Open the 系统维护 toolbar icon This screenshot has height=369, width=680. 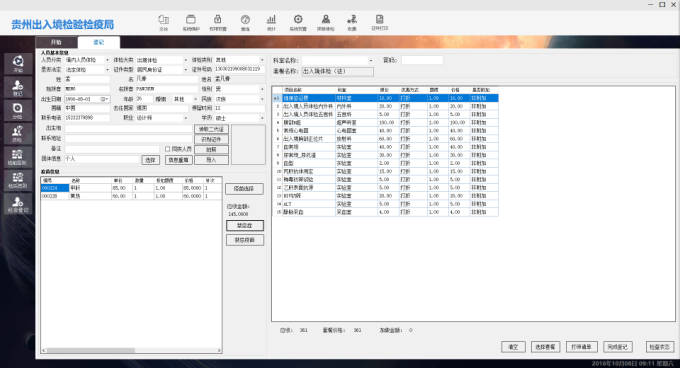coord(191,20)
